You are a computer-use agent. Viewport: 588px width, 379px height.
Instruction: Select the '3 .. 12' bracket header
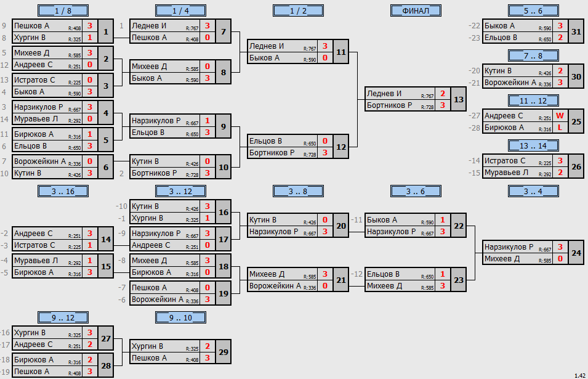180,192
